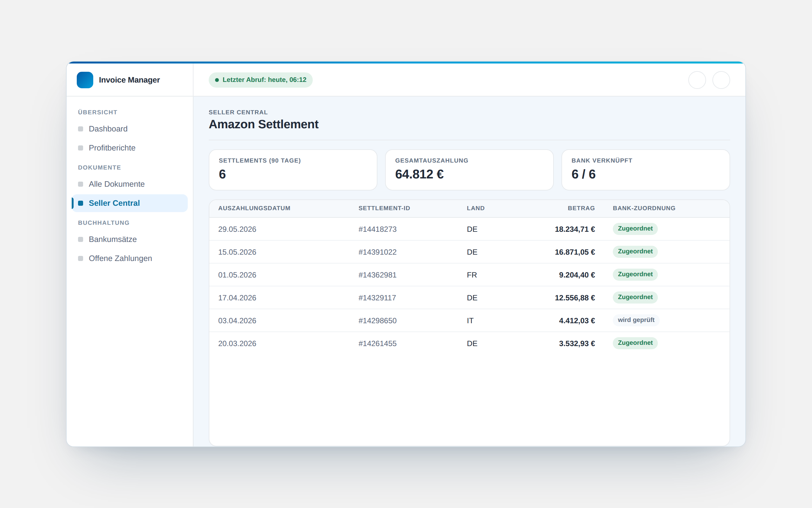
Task: Click the IT country cell
Action: point(470,321)
